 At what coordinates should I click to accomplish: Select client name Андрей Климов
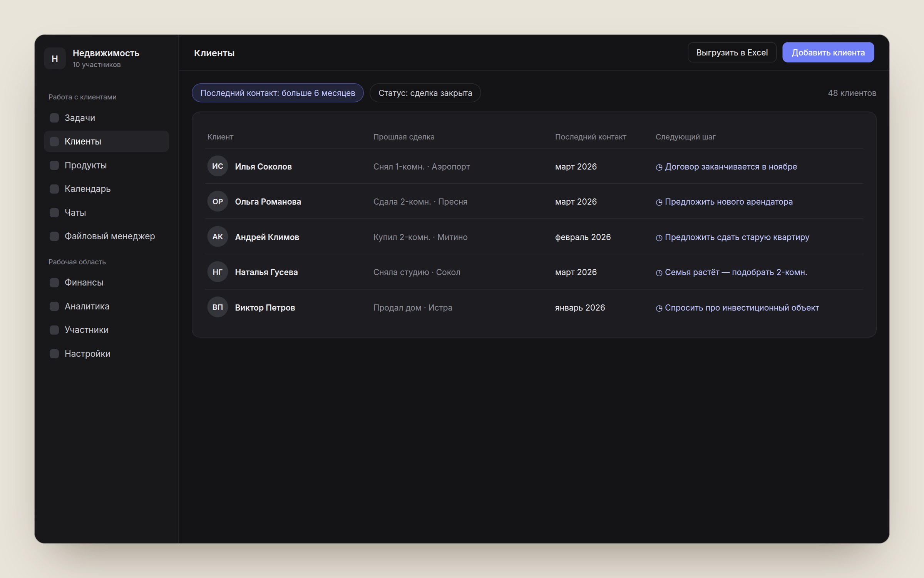267,237
